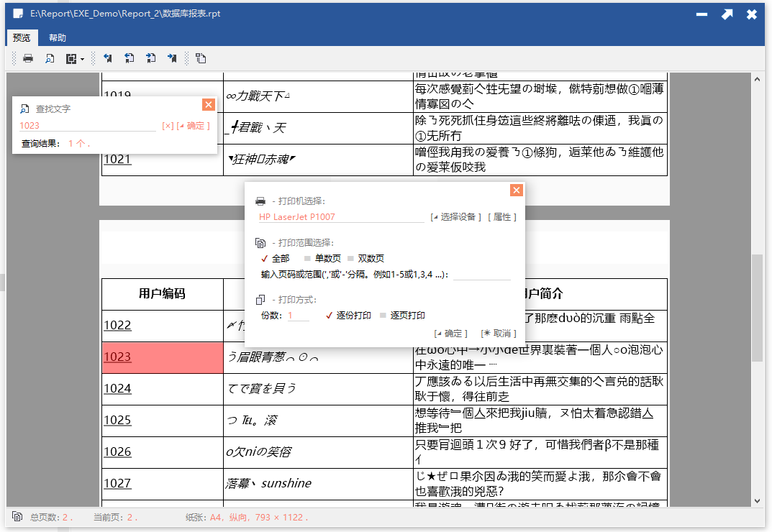Click user code 1025 link
This screenshot has height=532, width=772.
[x=118, y=421]
